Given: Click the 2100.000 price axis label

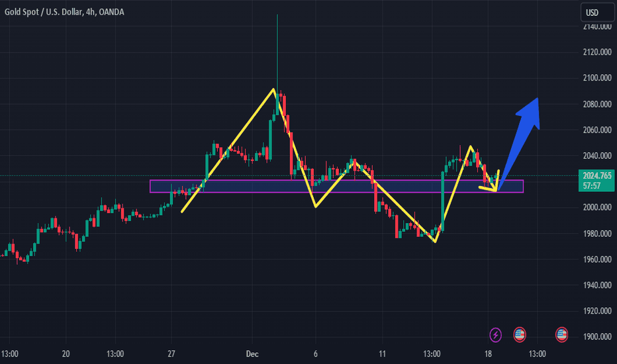Looking at the screenshot, I should pos(597,78).
